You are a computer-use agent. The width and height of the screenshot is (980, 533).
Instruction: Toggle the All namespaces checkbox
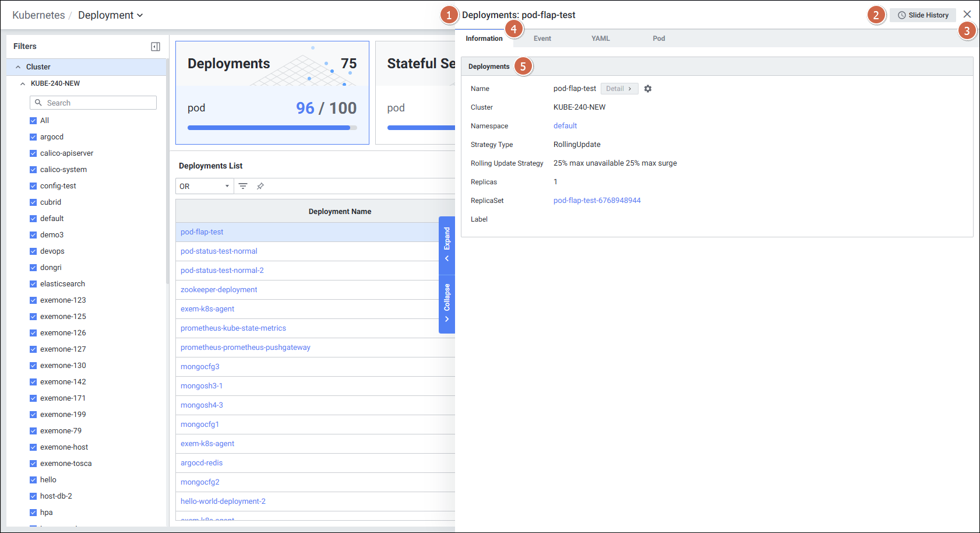(33, 121)
